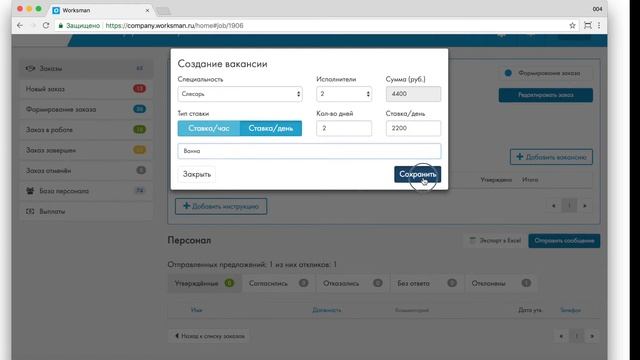Bookmark page with the star icon

coord(572,25)
